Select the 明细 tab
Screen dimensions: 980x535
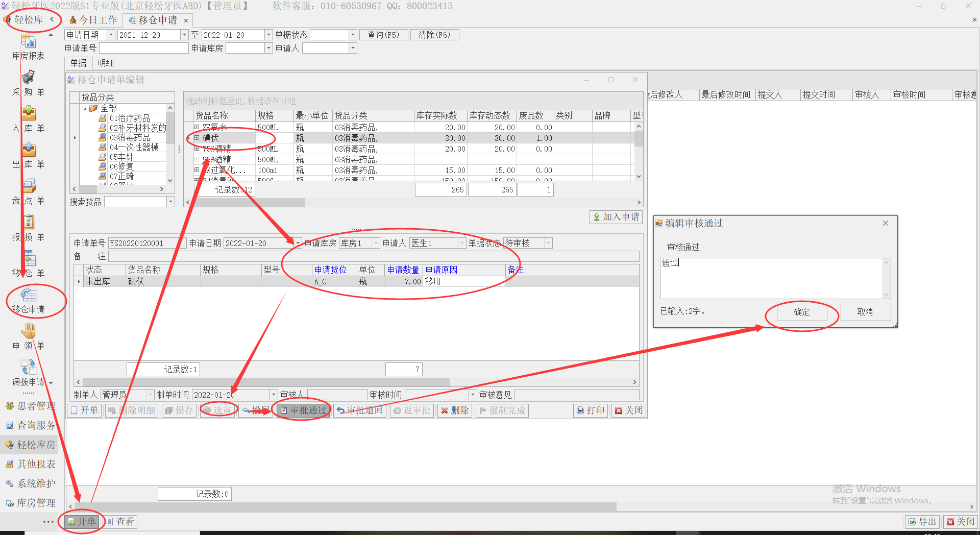point(106,63)
